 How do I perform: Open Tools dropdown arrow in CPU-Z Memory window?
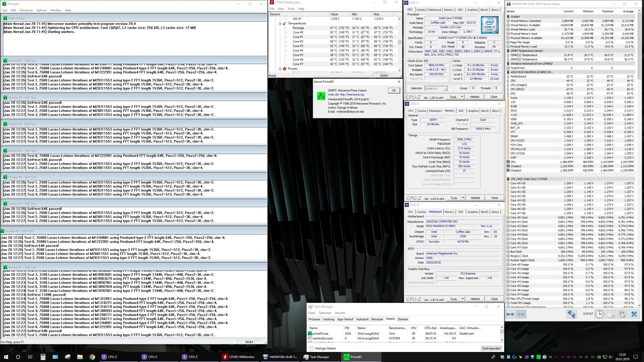[463, 198]
